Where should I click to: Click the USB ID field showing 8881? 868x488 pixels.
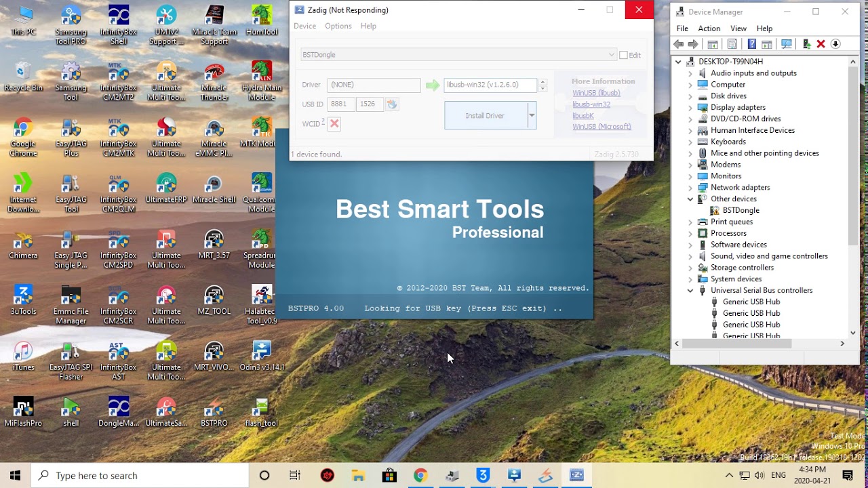(340, 104)
